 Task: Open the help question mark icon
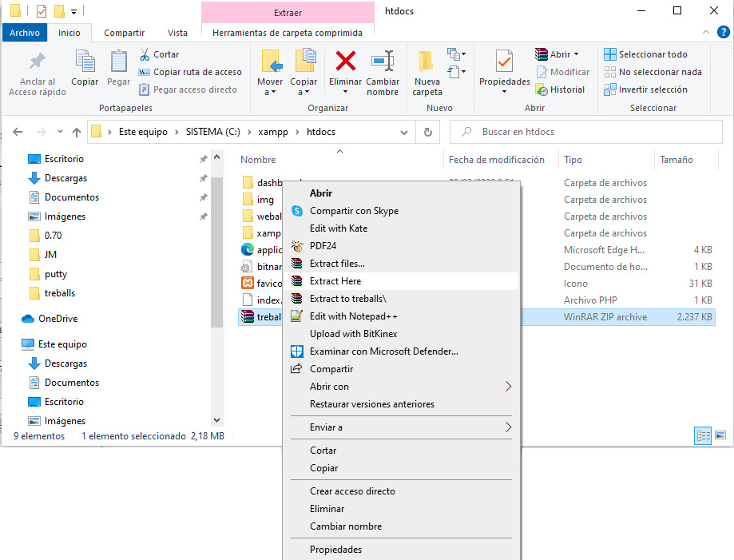coord(724,32)
